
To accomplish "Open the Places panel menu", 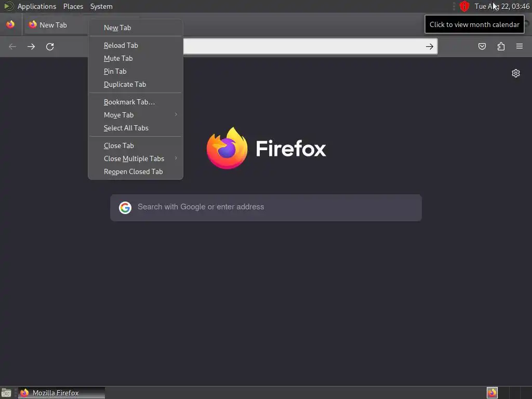I will (x=73, y=6).
